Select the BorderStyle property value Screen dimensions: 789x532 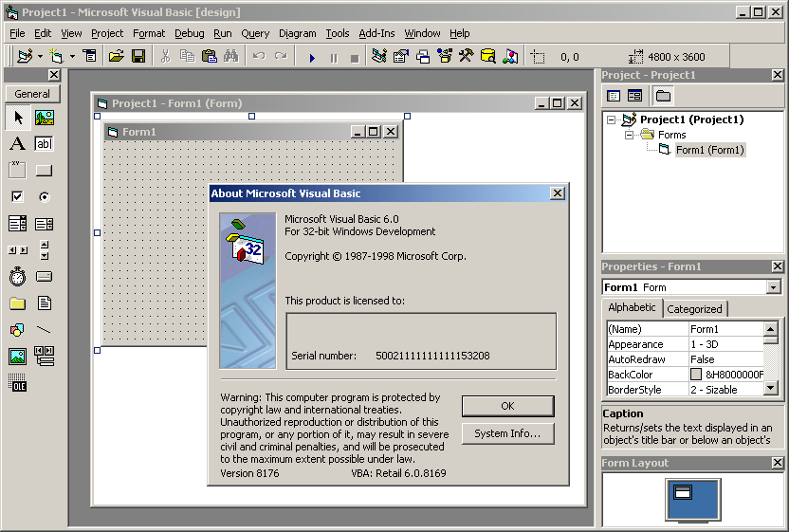[x=726, y=390]
